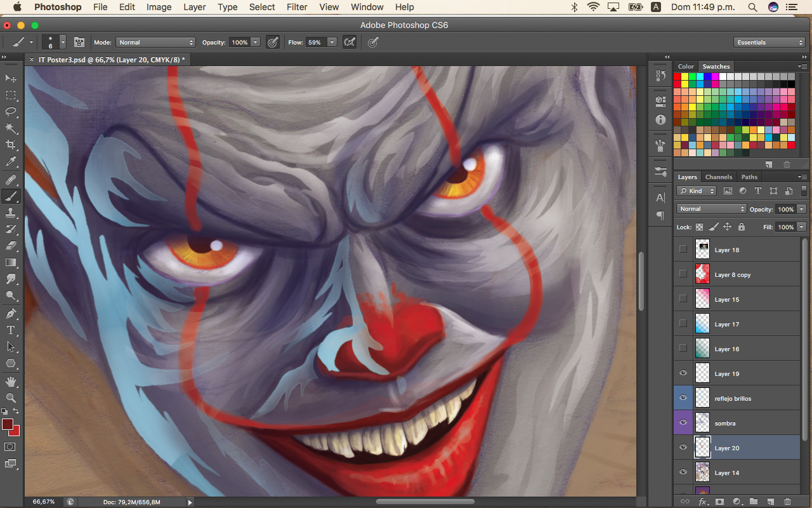Pick the pure red swatch in Swatches
Screen dimensions: 812x508
point(678,77)
